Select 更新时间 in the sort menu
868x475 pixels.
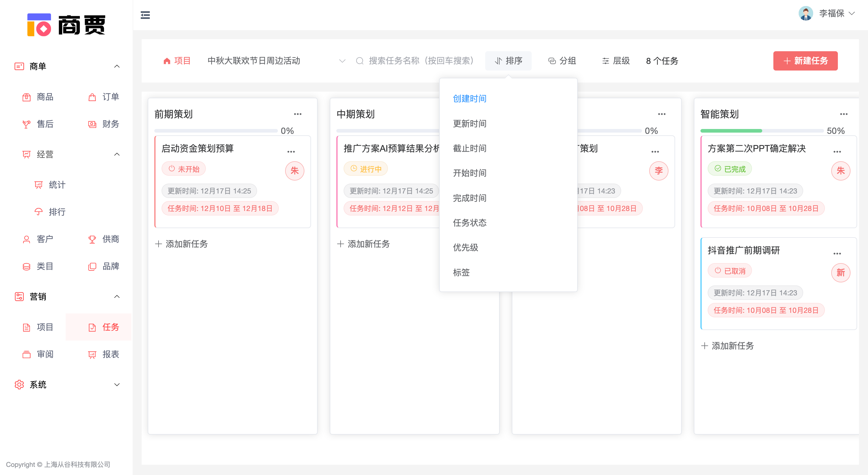(469, 124)
